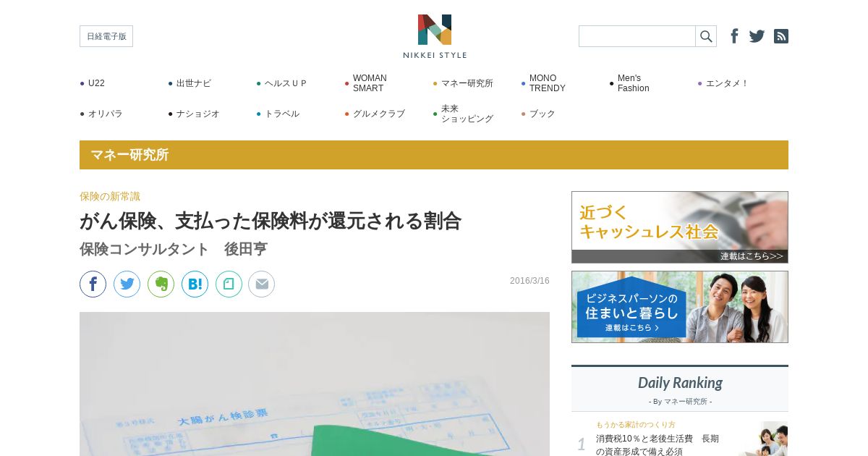Go to エンタメ！ section

coord(726,83)
